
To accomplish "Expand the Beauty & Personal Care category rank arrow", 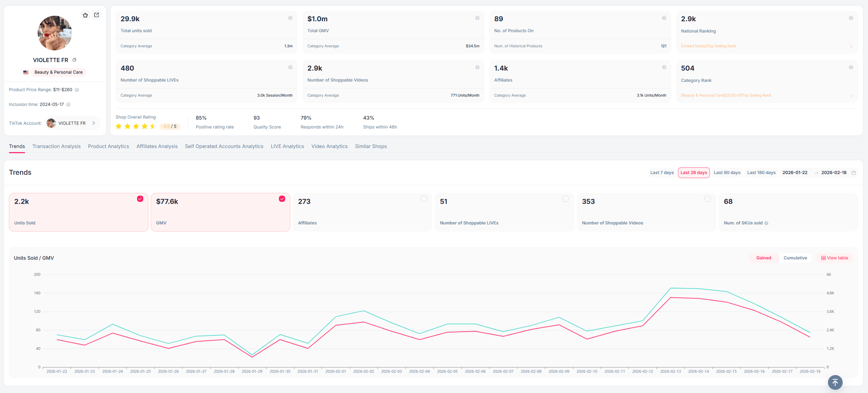I will click(x=851, y=96).
